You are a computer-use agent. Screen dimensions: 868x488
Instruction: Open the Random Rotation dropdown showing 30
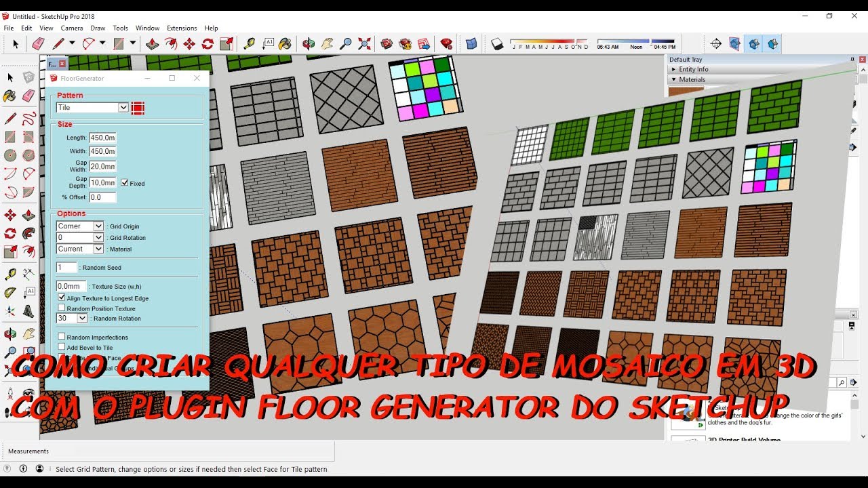tap(72, 318)
